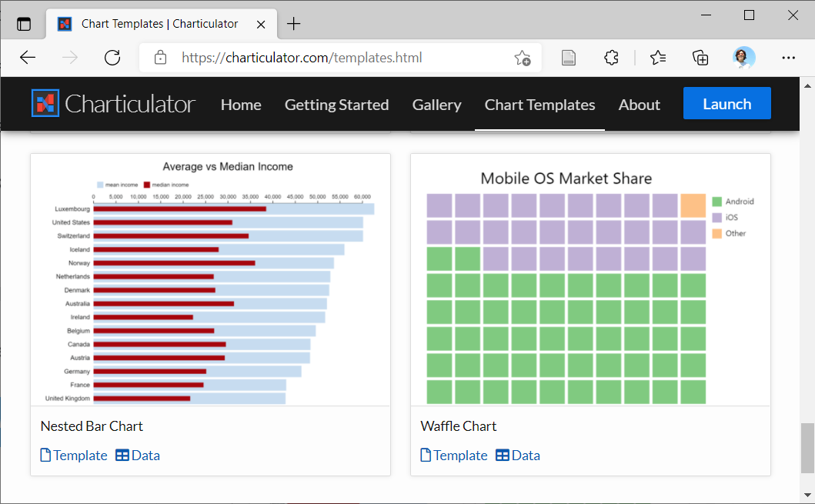The width and height of the screenshot is (815, 504).
Task: Open the user profile avatar
Action: point(743,57)
